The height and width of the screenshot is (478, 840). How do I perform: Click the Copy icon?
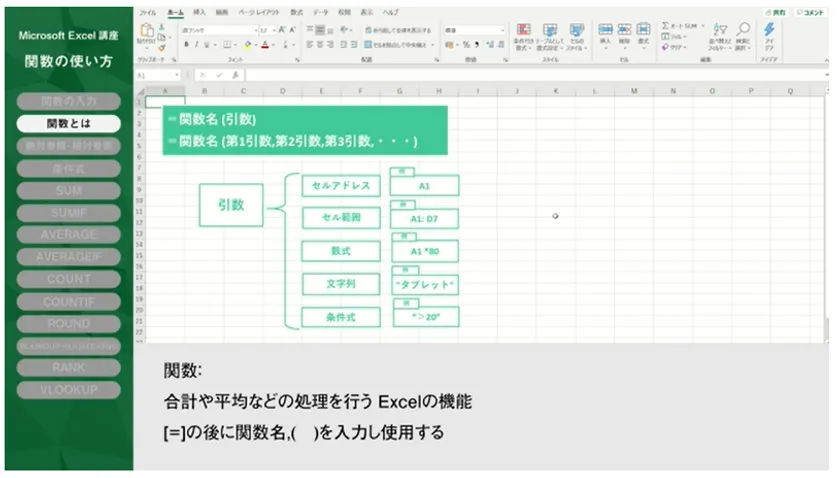(161, 37)
